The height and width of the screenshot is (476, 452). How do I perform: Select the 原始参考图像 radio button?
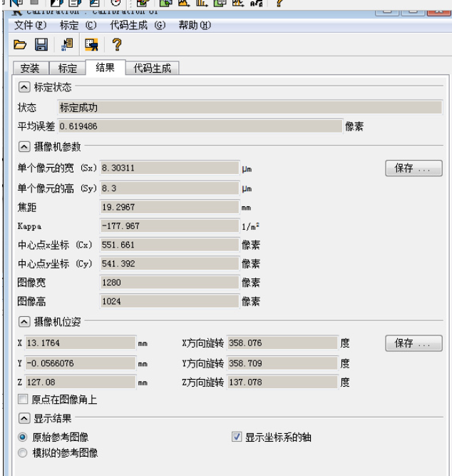click(x=22, y=437)
